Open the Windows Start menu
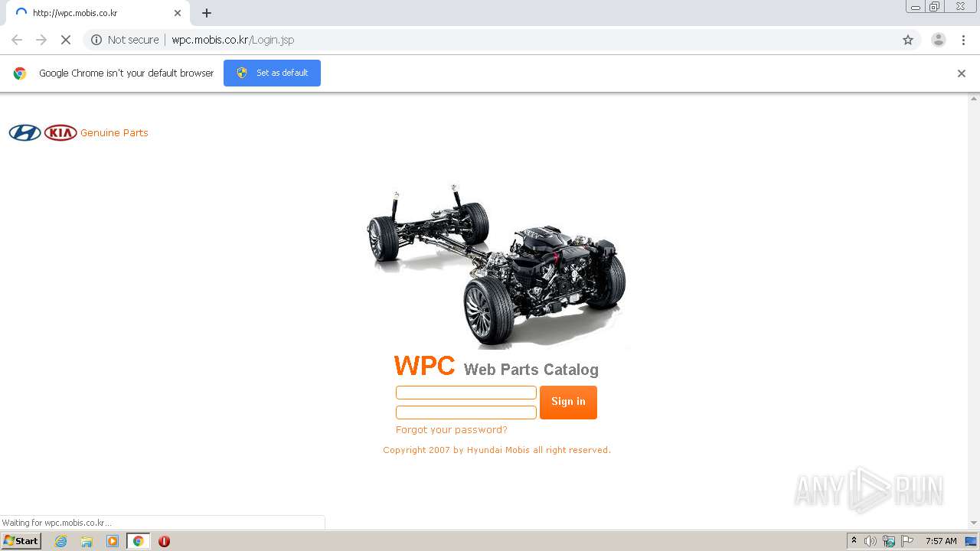Viewport: 980px width, 551px height. [x=21, y=541]
